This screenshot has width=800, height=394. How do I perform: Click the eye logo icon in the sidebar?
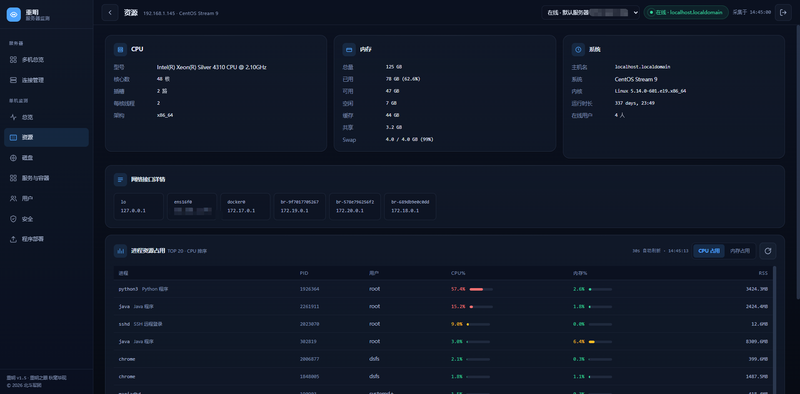click(x=14, y=14)
